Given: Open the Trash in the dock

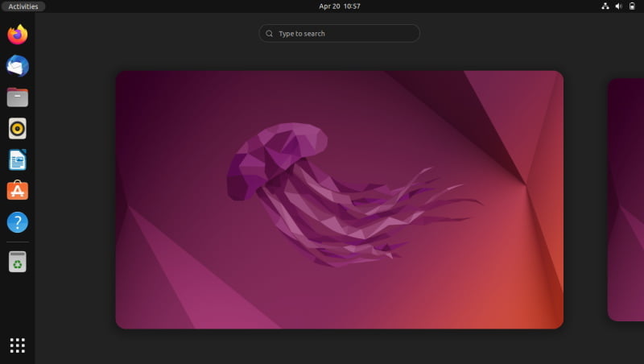Looking at the screenshot, I should pyautogui.click(x=17, y=262).
